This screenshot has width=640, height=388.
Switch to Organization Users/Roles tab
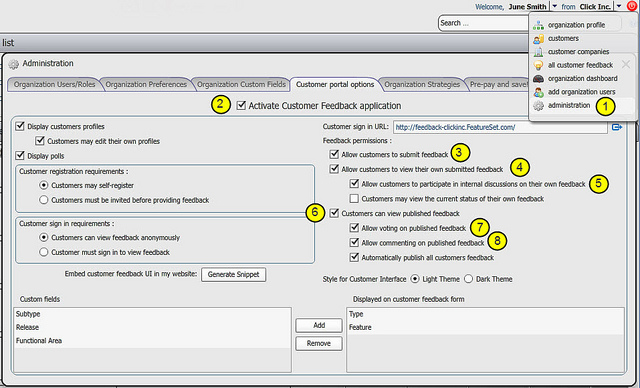click(54, 84)
